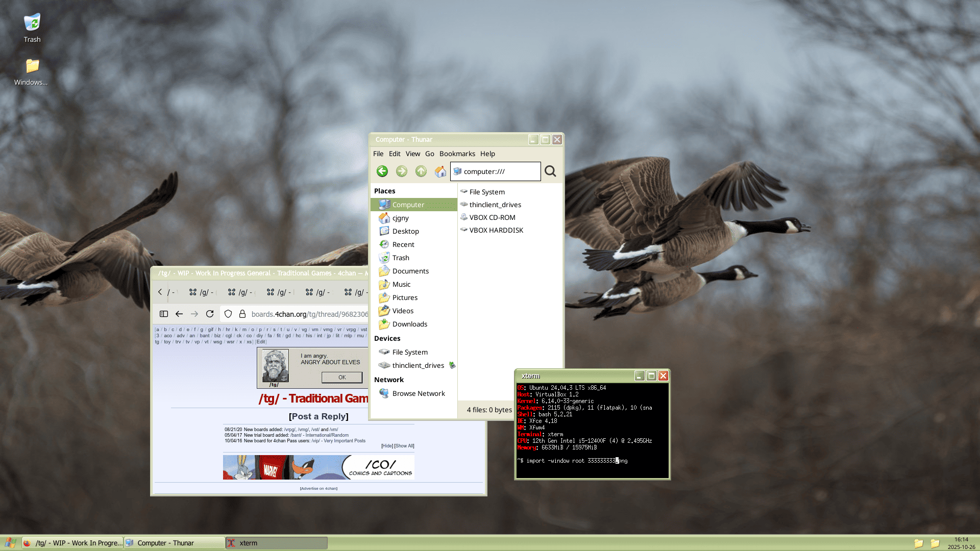The width and height of the screenshot is (980, 551).
Task: Click the Show All announcements link
Action: click(x=404, y=446)
